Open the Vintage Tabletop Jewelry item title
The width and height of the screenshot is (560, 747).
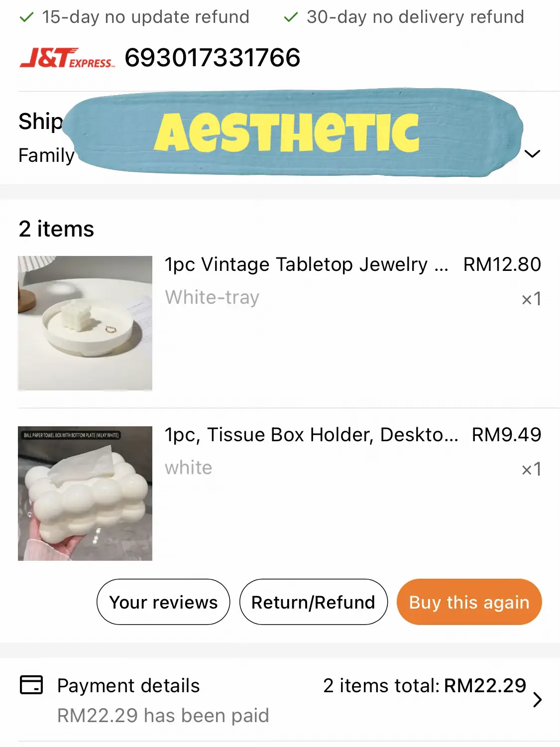click(x=306, y=264)
